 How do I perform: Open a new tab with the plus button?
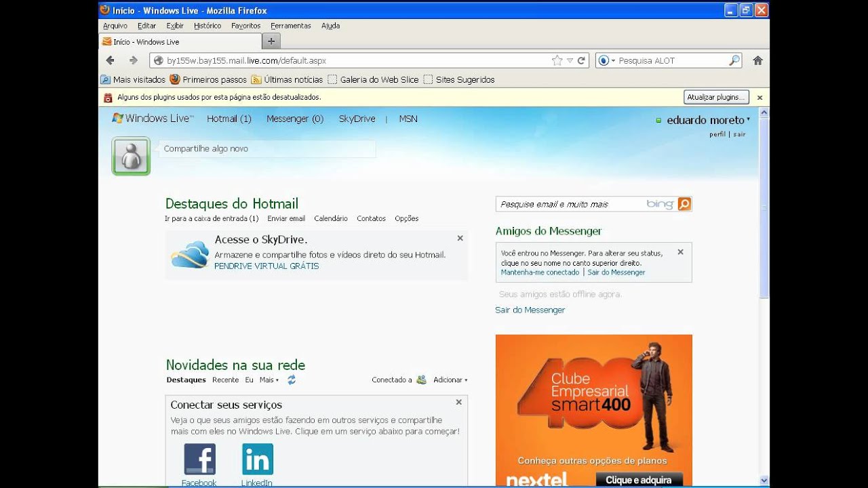[x=271, y=41]
